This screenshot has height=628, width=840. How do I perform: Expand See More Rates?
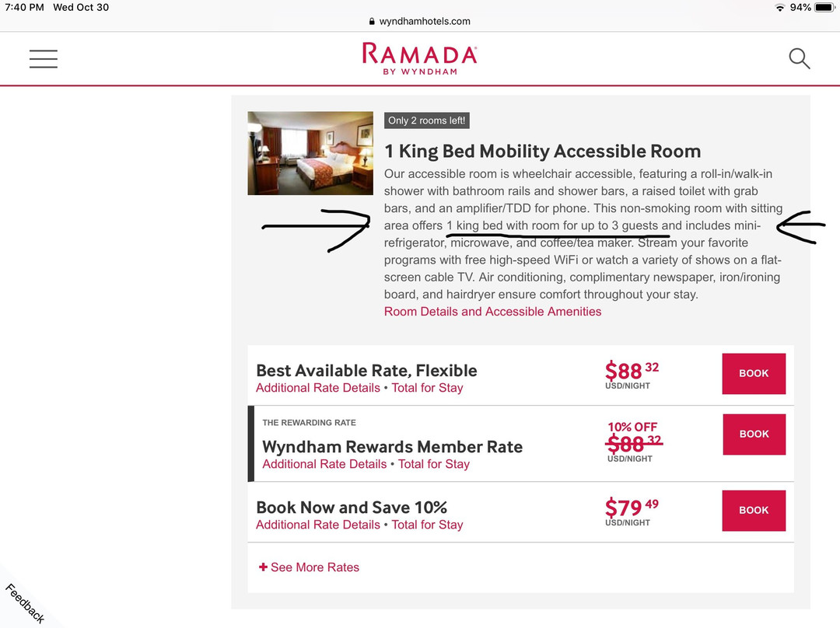tap(310, 567)
